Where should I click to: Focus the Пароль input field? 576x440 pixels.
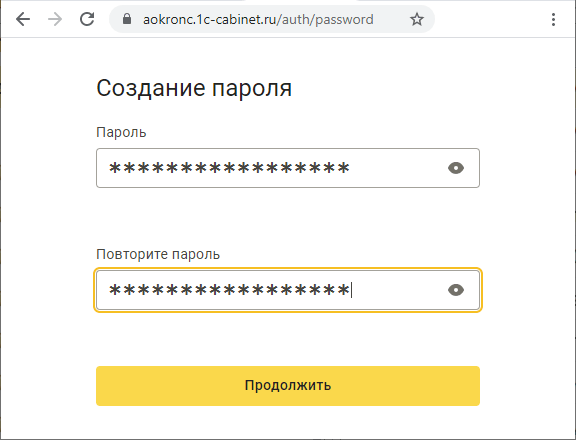tap(288, 168)
